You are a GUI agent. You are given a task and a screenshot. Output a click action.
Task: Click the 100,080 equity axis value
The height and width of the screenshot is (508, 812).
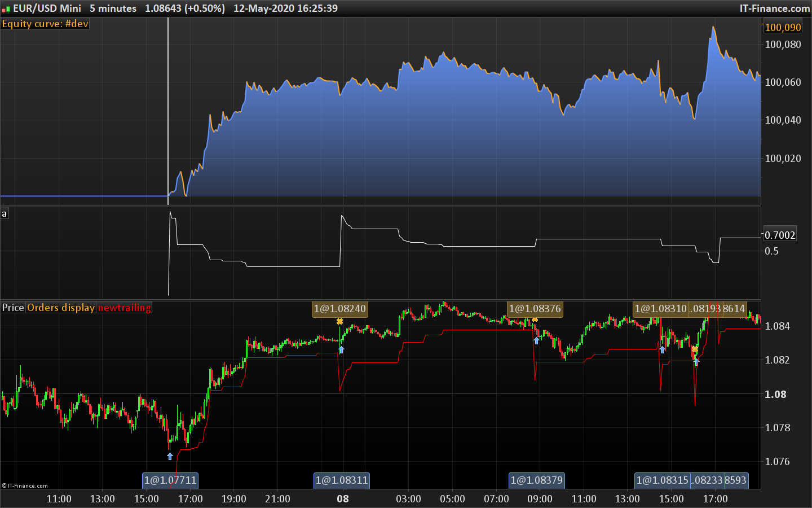783,45
